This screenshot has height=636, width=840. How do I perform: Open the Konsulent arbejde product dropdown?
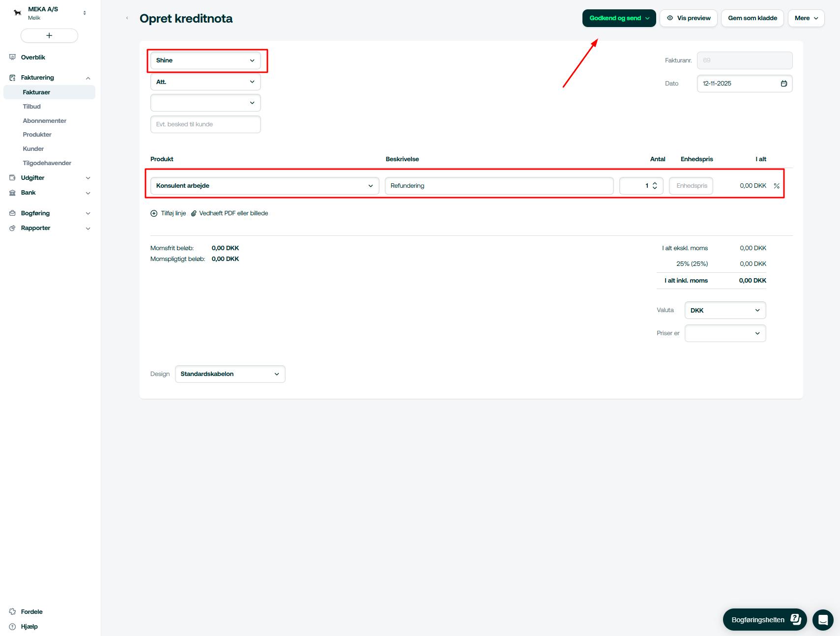[x=264, y=186]
